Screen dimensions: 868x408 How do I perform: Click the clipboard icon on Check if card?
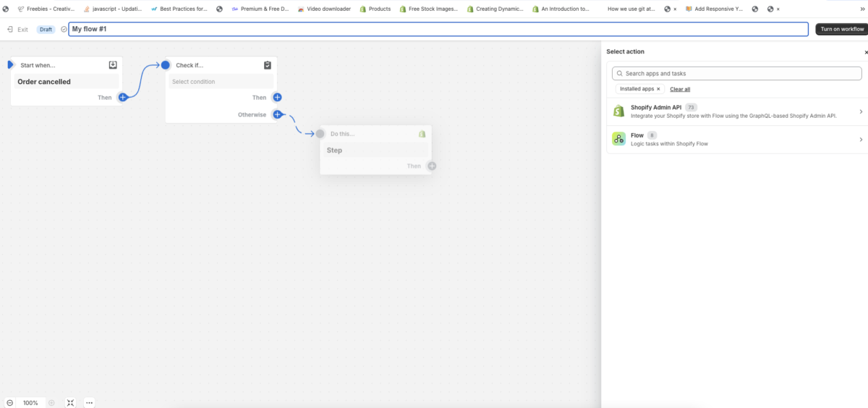pos(268,65)
